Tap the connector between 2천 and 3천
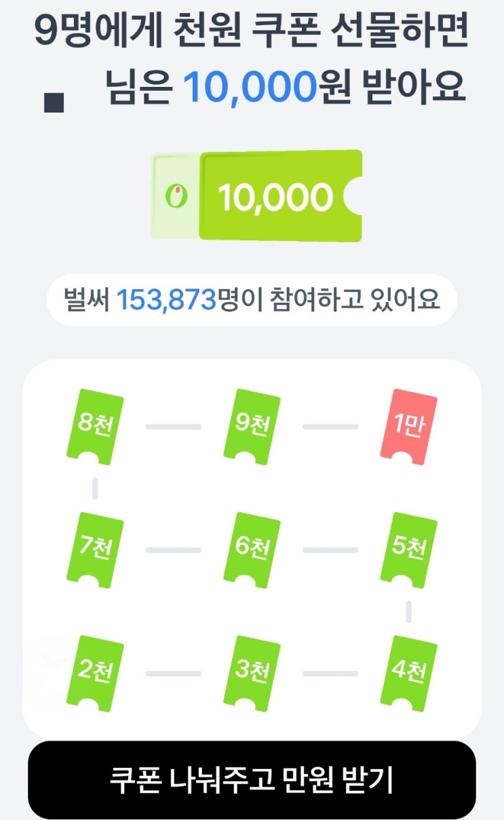The image size is (504, 820). coord(174,673)
